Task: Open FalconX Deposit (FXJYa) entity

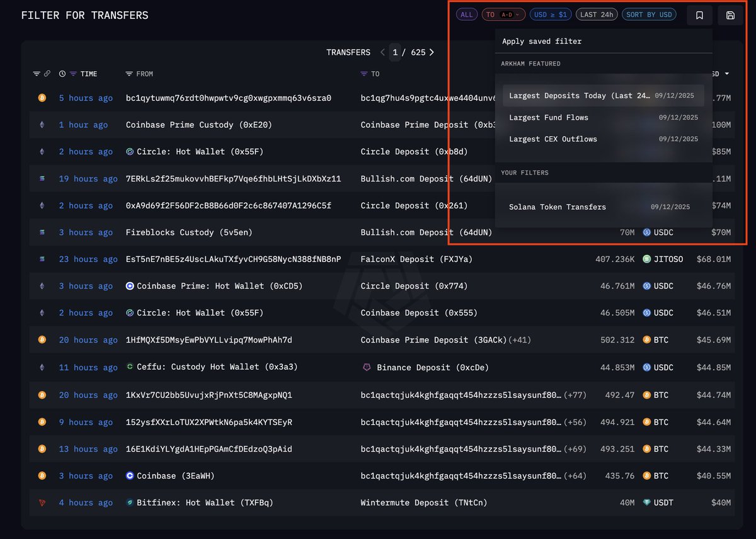Action: click(x=416, y=259)
